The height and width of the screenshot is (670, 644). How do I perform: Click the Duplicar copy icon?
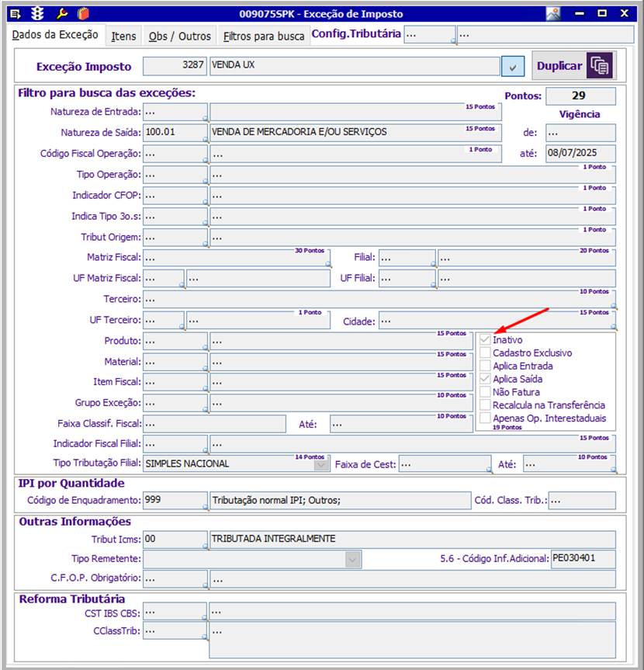click(x=600, y=65)
